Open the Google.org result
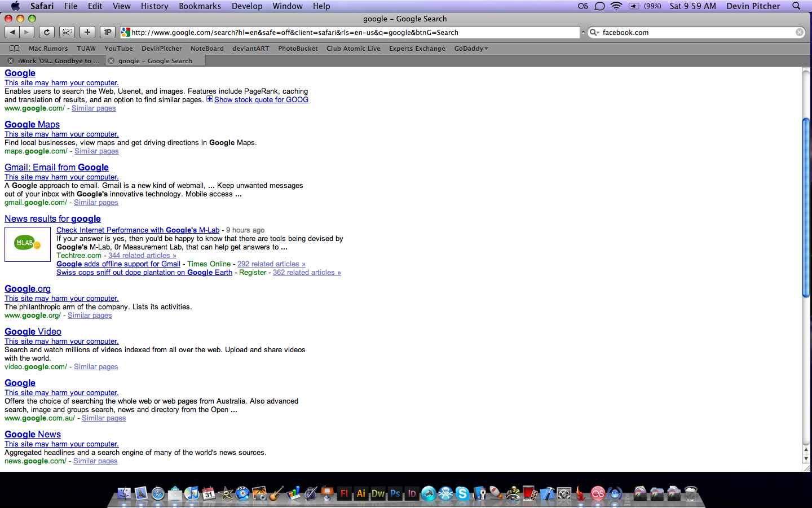Viewport: 812px width, 508px height. point(28,288)
